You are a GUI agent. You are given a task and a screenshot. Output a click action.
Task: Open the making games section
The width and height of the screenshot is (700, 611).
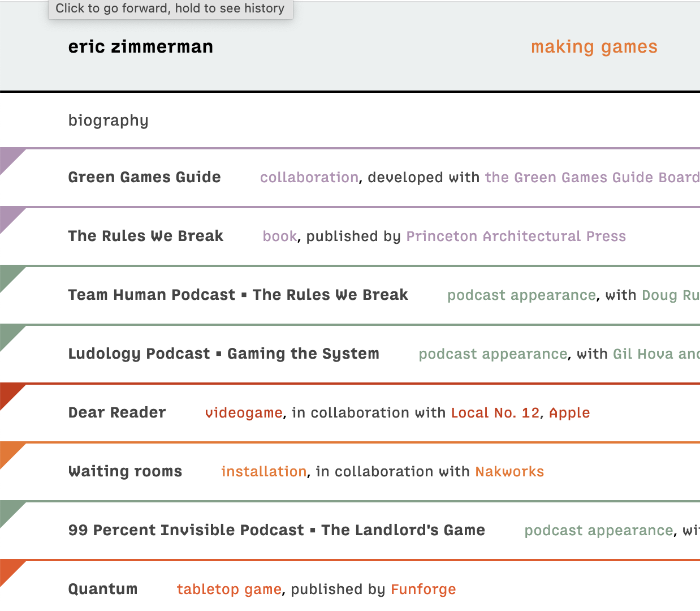click(x=594, y=47)
